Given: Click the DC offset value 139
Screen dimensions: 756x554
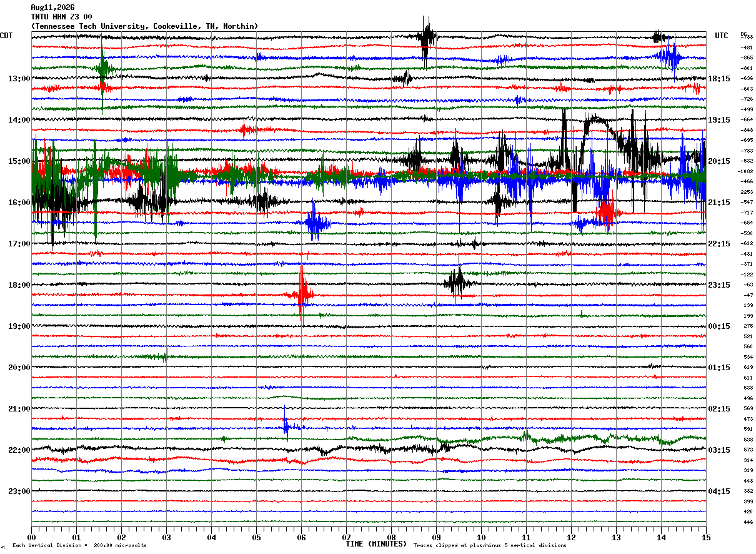Looking at the screenshot, I should coord(749,305).
